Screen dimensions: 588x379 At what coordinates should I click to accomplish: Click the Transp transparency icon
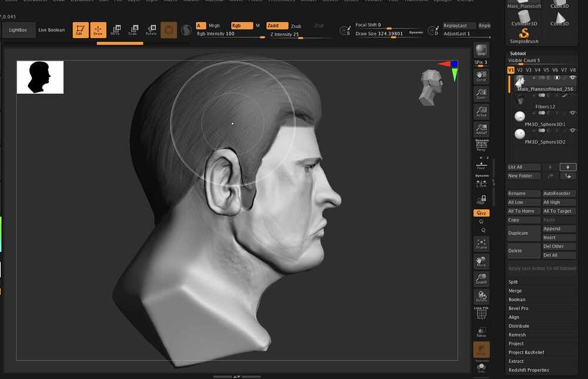[x=481, y=331]
